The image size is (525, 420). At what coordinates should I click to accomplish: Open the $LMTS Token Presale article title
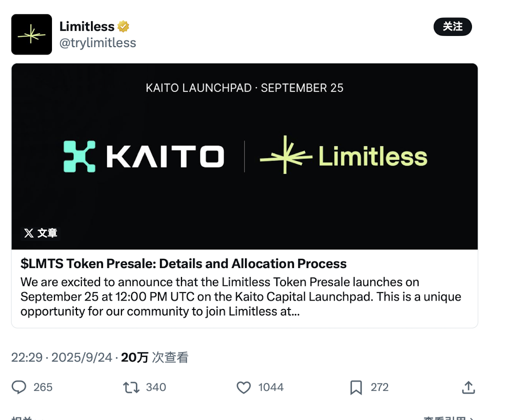183,263
